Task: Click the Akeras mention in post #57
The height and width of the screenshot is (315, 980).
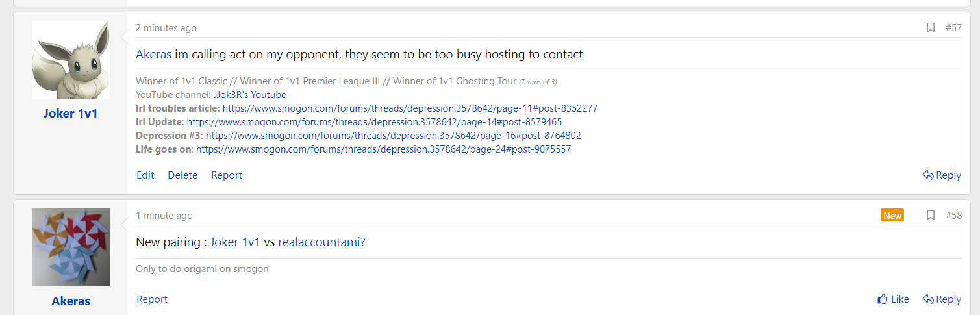Action: [x=153, y=55]
